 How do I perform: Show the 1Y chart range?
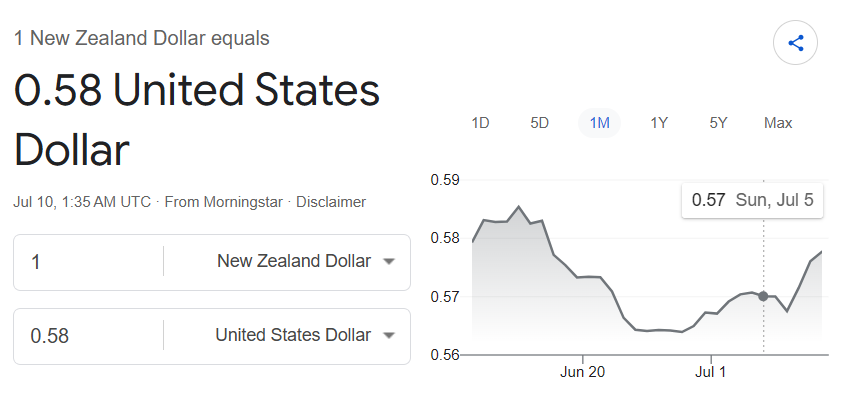[x=659, y=123]
